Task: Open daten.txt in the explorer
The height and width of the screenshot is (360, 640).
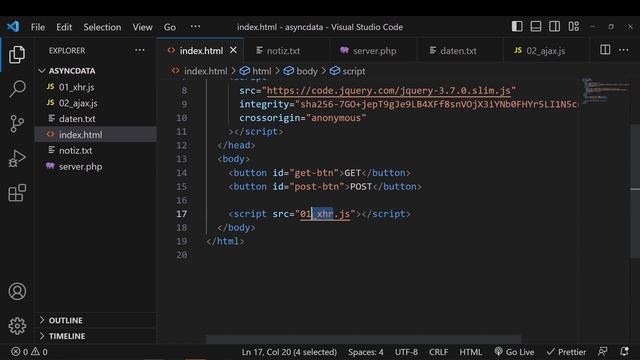Action: coord(96,119)
